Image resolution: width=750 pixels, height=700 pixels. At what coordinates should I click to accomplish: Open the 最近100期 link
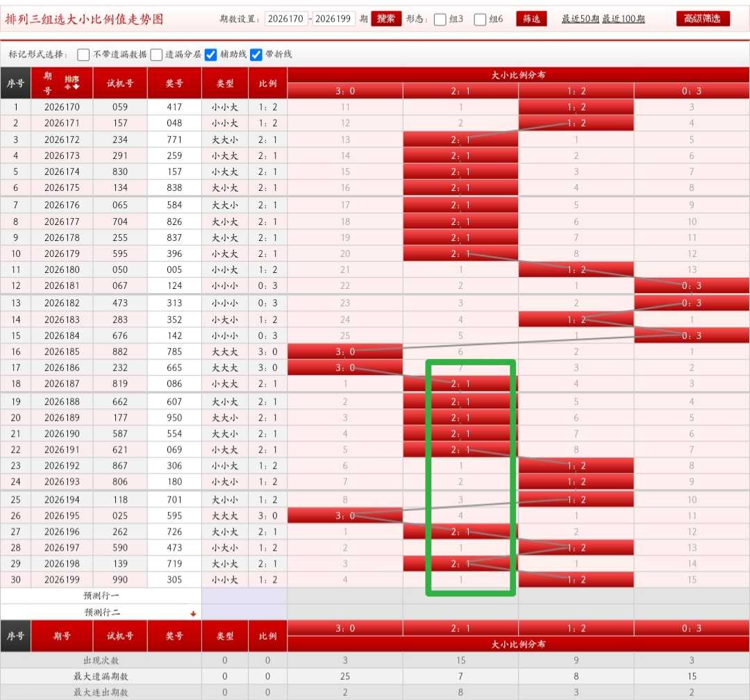623,19
